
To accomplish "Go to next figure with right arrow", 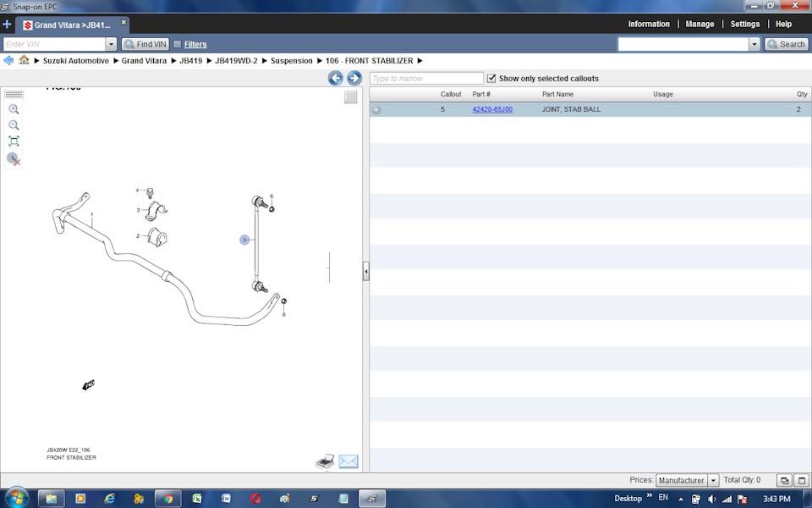I will [354, 78].
